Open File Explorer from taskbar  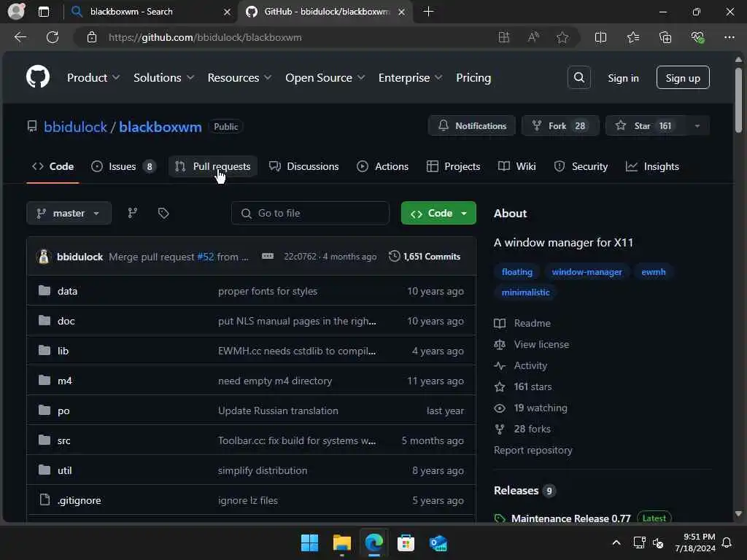pos(342,542)
